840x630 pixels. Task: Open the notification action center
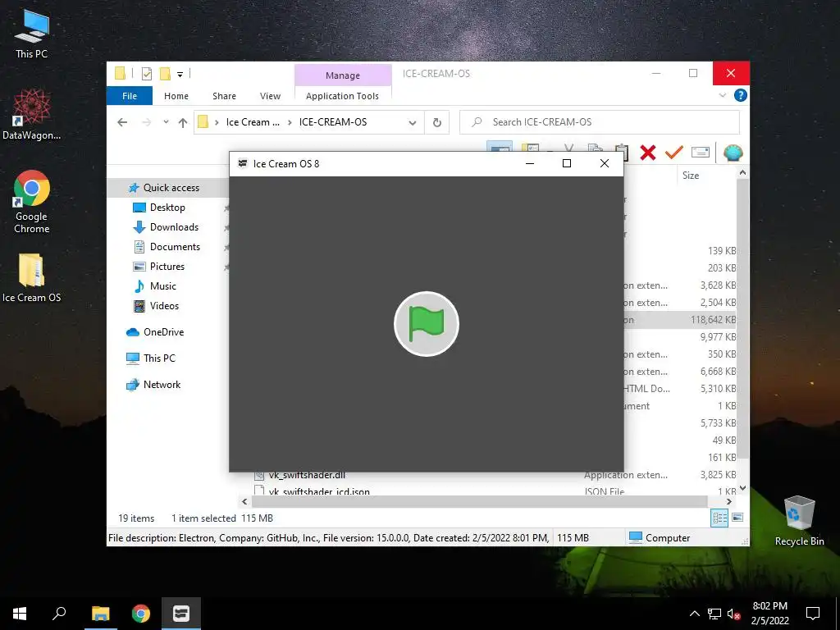(x=813, y=614)
